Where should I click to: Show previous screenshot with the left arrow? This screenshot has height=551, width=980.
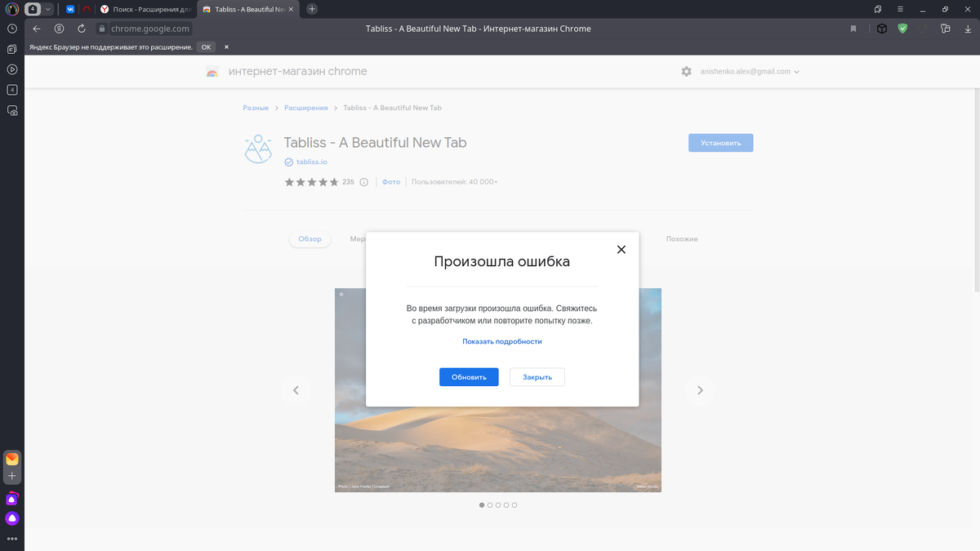click(x=296, y=390)
